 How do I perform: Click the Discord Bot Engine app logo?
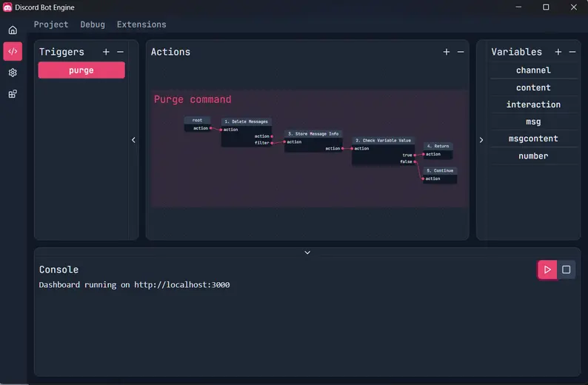pyautogui.click(x=7, y=7)
